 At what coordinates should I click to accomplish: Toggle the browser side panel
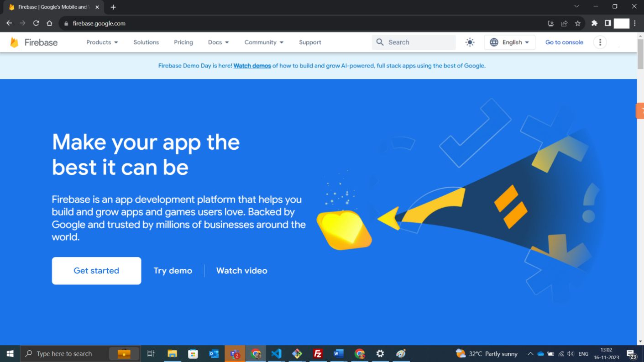607,23
